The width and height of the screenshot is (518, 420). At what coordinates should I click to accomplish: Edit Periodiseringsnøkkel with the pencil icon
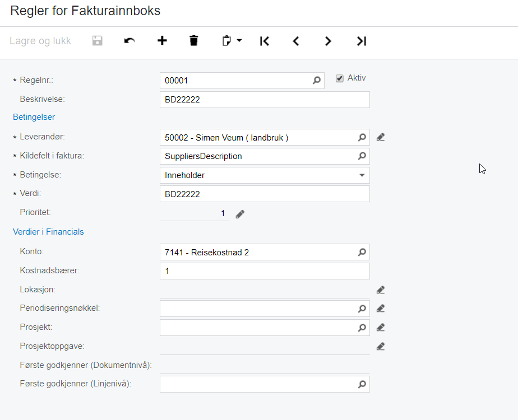[381, 309]
